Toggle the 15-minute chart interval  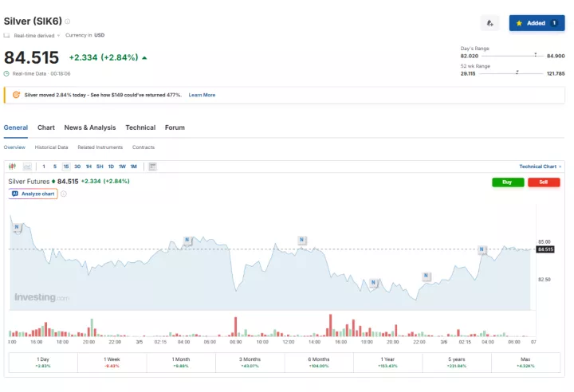tap(65, 167)
